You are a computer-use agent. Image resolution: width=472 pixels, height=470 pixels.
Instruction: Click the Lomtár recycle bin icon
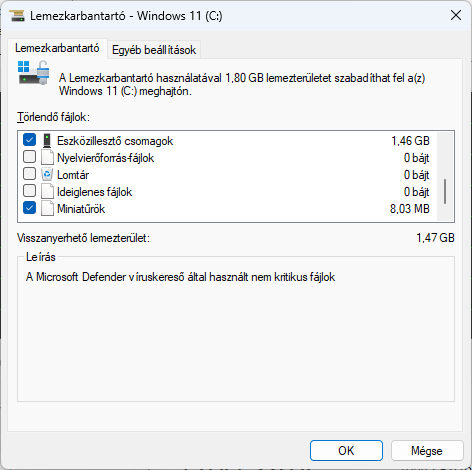[47, 175]
